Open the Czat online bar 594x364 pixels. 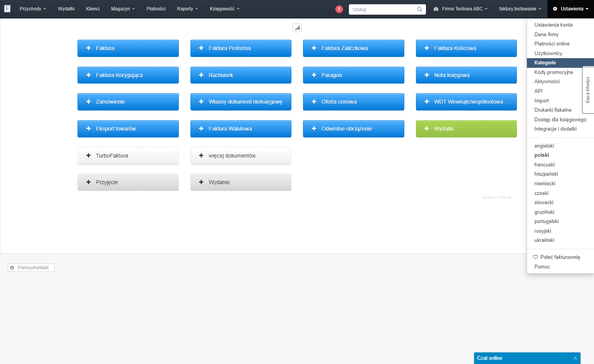(x=527, y=358)
